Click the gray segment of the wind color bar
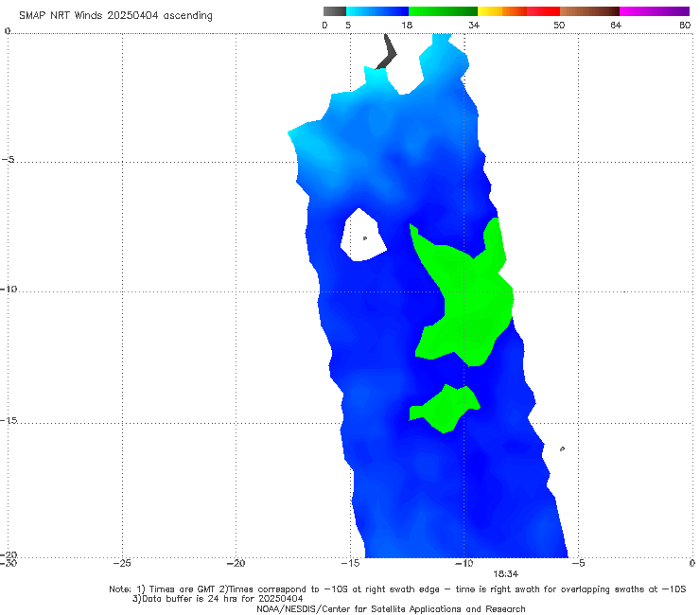 [x=335, y=11]
